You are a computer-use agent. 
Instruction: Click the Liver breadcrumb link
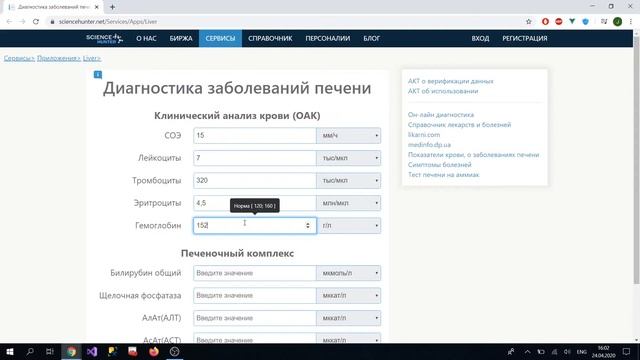click(91, 58)
